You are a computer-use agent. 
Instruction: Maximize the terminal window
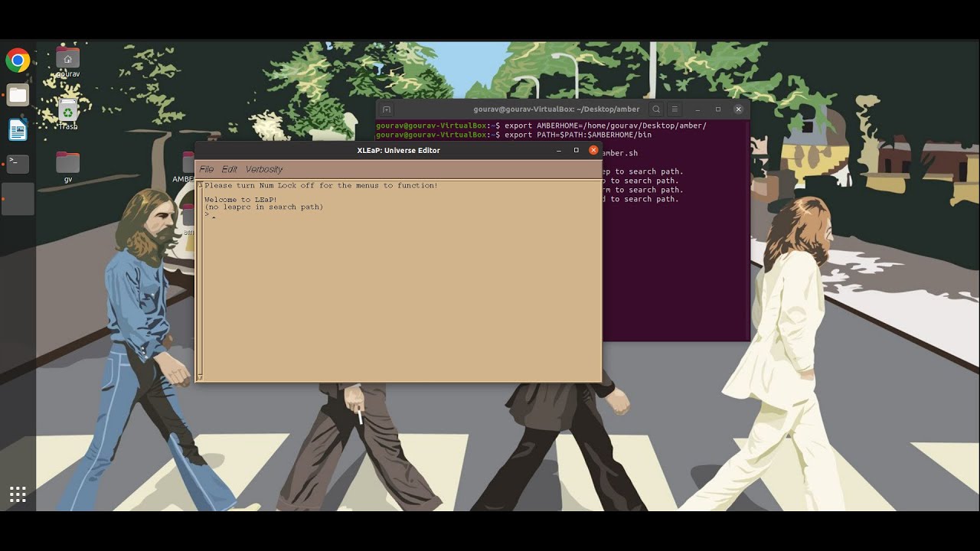click(718, 109)
